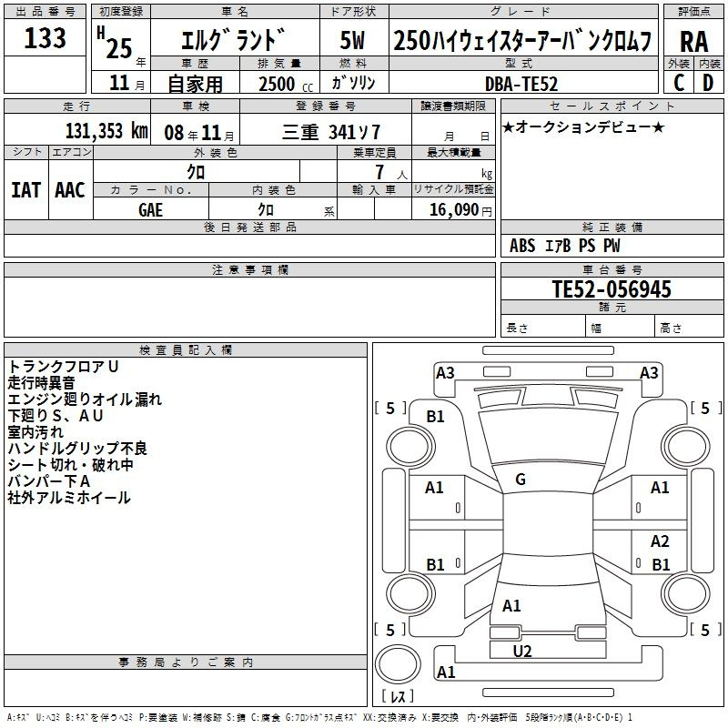Select the 社外アルミホイール note line
728x728 pixels.
(x=69, y=498)
